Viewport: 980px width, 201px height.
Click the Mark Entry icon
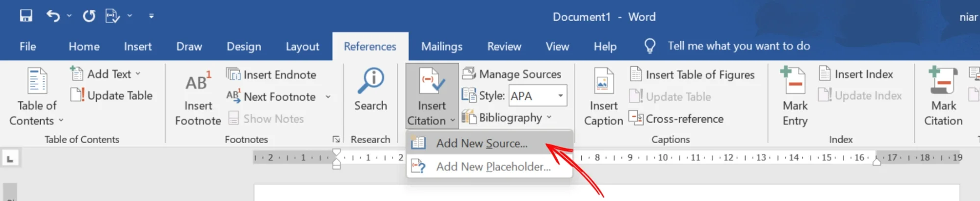click(795, 81)
